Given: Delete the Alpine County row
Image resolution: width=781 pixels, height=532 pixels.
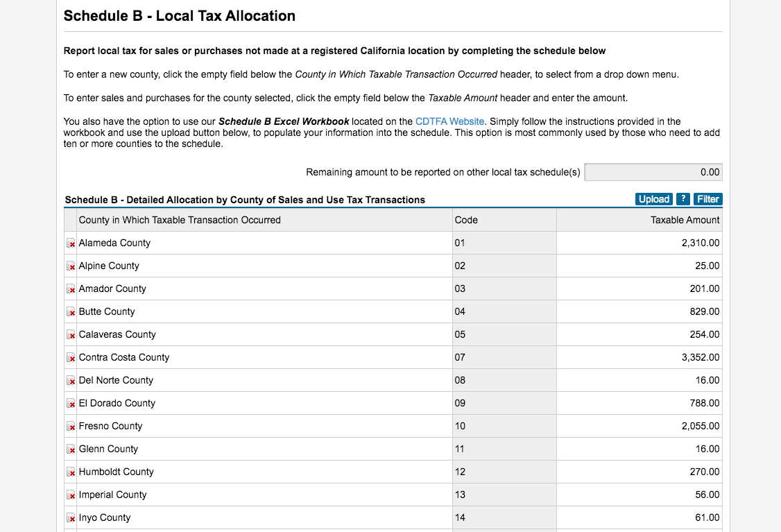Looking at the screenshot, I should (71, 266).
